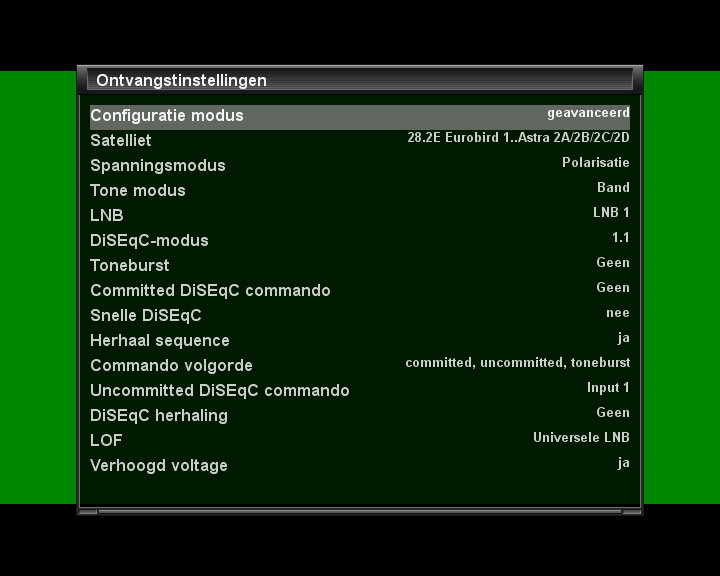720x576 pixels.
Task: Select the Tone modus setting label
Action: point(138,190)
